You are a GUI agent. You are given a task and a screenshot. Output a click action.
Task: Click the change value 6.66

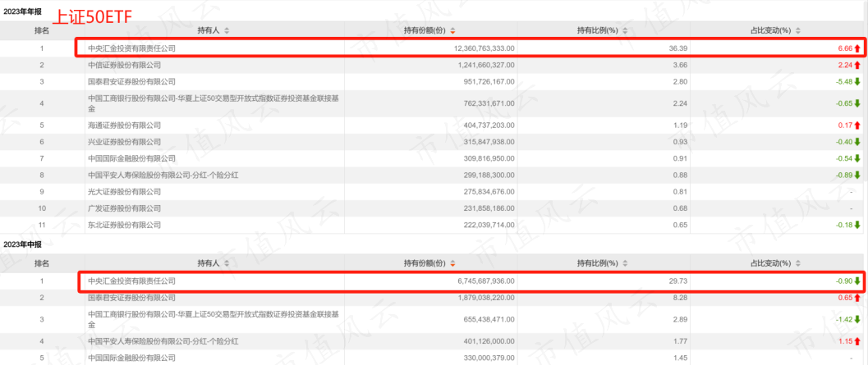pyautogui.click(x=845, y=48)
